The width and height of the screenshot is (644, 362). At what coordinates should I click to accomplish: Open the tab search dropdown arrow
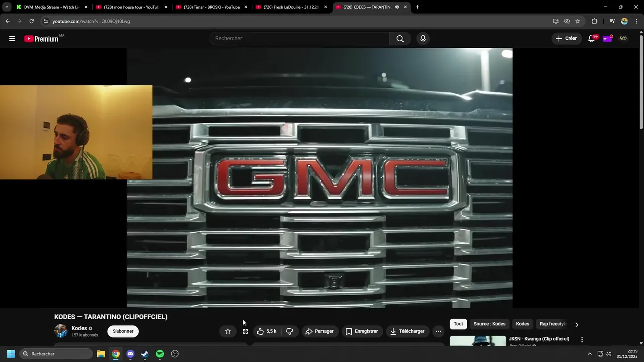(7, 7)
